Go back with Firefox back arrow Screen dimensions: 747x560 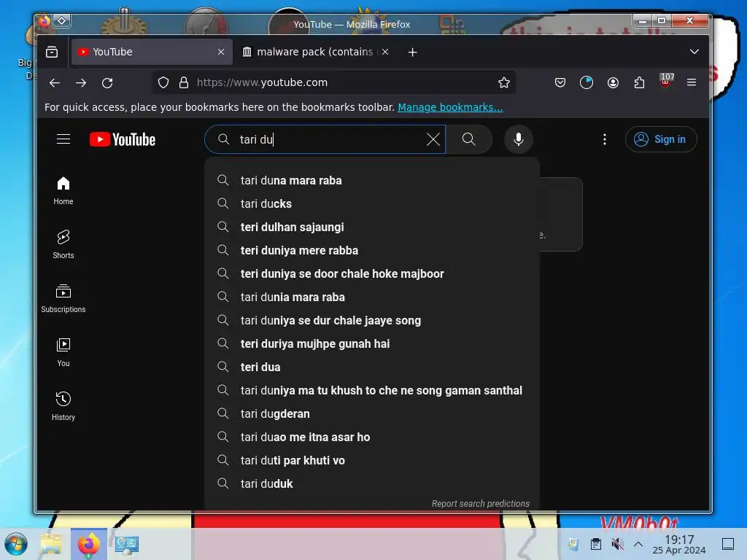pyautogui.click(x=55, y=83)
